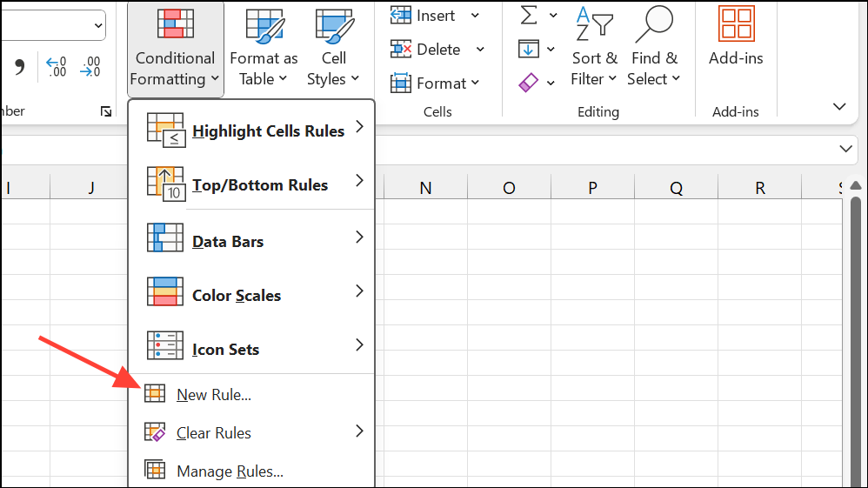The image size is (868, 488).
Task: Collapse the ribbon with the chevron
Action: [x=839, y=106]
